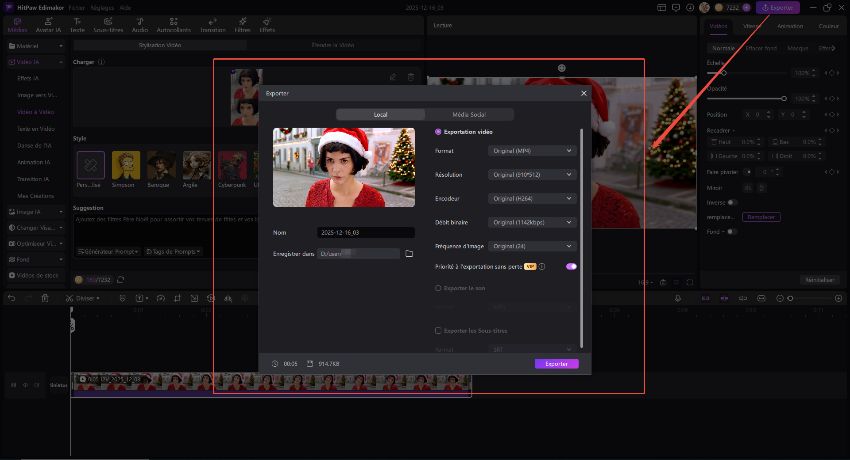
Task: Open the Transition tool in toolbar
Action: click(x=212, y=25)
